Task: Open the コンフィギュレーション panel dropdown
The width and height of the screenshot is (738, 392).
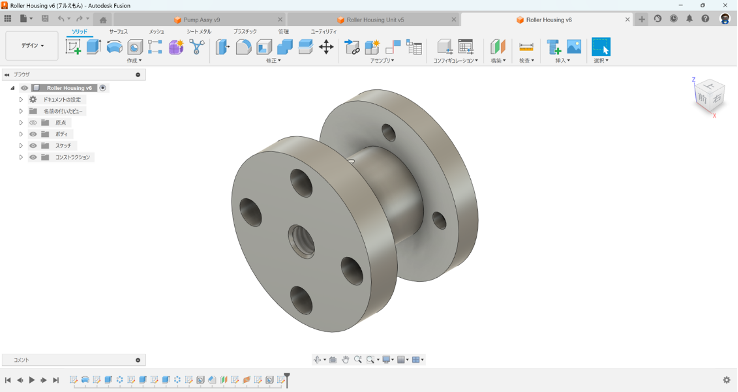Action: (x=456, y=61)
